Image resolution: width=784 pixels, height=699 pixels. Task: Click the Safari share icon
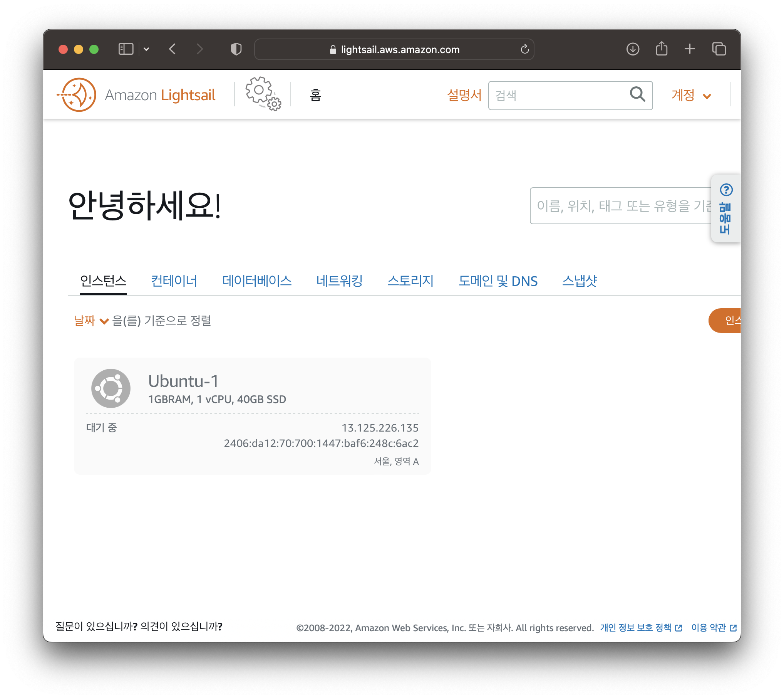[x=662, y=49]
